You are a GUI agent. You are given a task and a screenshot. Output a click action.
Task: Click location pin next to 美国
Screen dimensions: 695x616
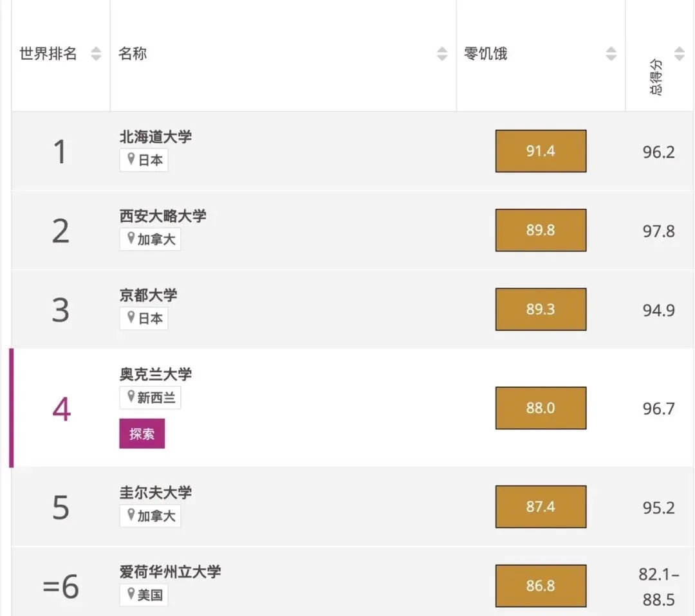[131, 595]
